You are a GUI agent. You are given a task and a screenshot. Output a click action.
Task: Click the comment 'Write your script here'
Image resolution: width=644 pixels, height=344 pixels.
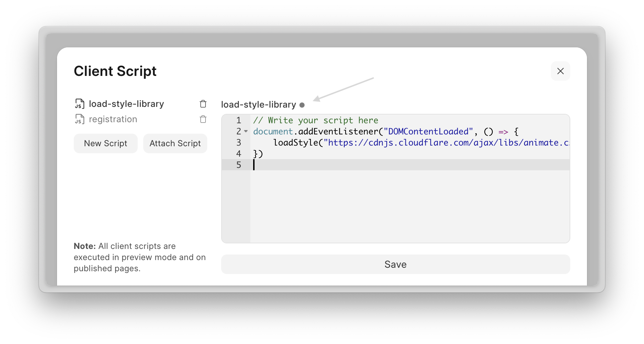(323, 120)
